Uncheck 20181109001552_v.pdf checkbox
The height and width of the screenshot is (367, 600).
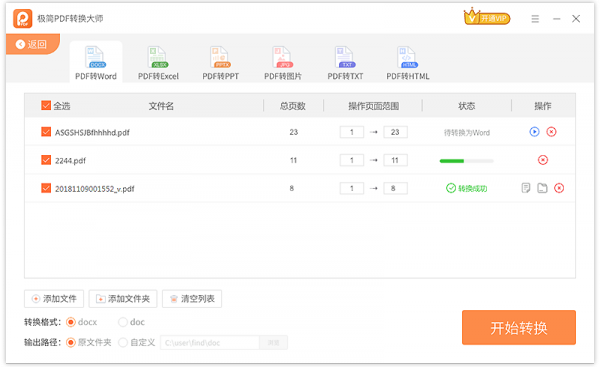point(46,188)
